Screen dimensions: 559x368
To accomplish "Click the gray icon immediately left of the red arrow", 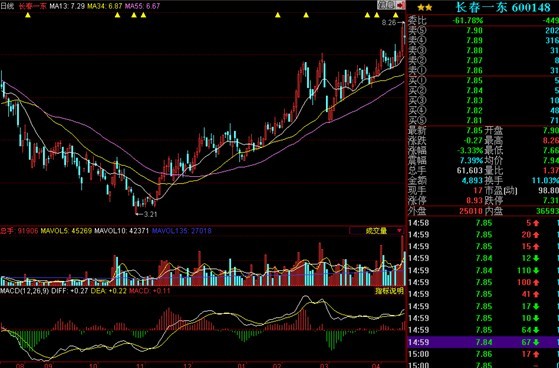I will [x=391, y=5].
